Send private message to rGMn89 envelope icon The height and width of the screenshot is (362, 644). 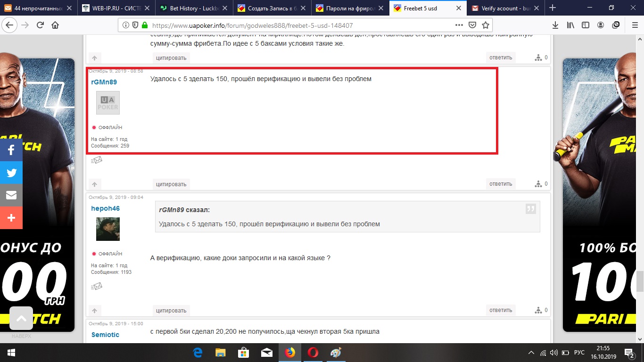pos(96,160)
